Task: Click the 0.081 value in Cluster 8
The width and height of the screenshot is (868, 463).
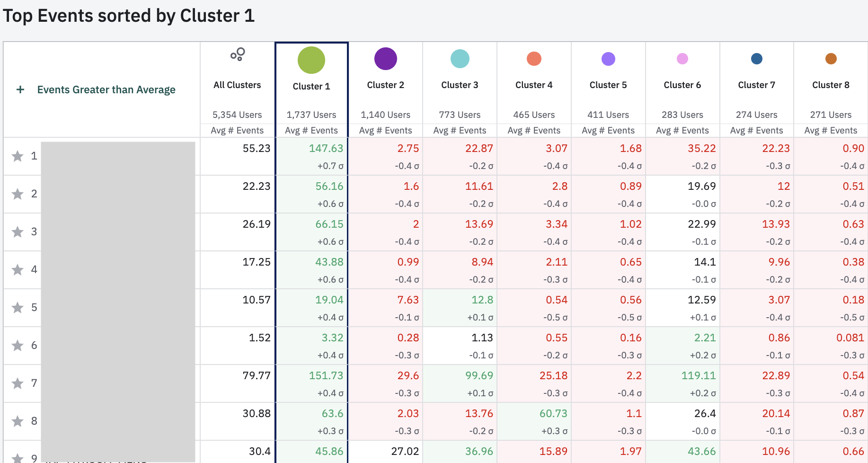Action: (x=850, y=338)
